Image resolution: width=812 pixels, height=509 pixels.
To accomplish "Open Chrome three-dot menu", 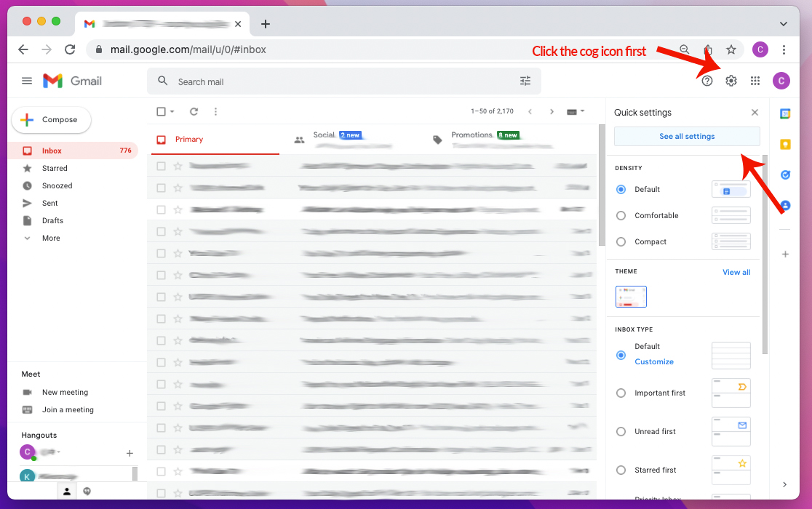I will click(x=784, y=49).
